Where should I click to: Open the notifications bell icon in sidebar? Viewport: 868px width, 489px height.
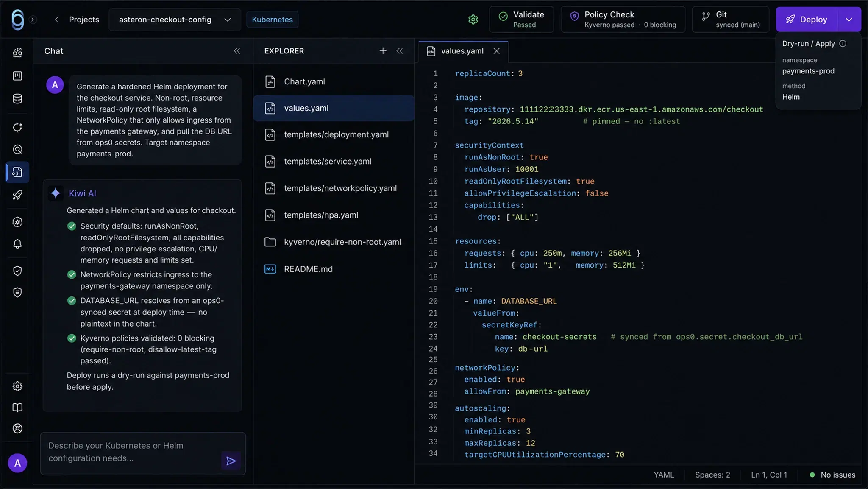[x=17, y=244]
